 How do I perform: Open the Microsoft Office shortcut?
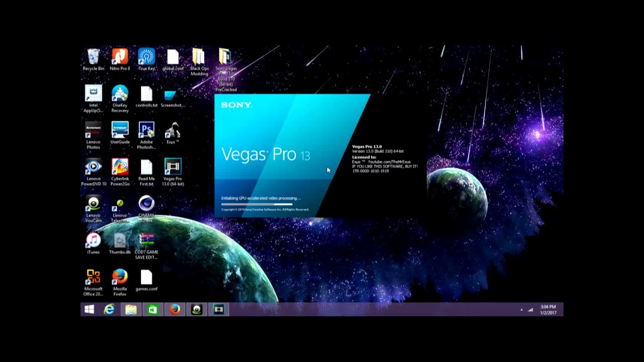93,282
